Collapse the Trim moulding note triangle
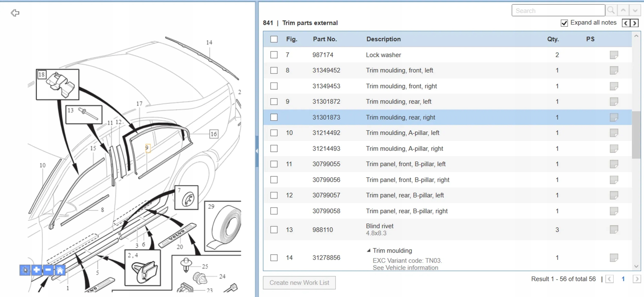The height and width of the screenshot is (297, 644). coord(369,250)
